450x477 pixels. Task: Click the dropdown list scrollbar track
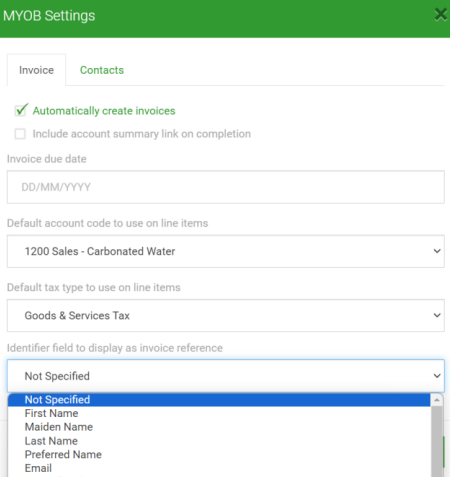click(437, 442)
